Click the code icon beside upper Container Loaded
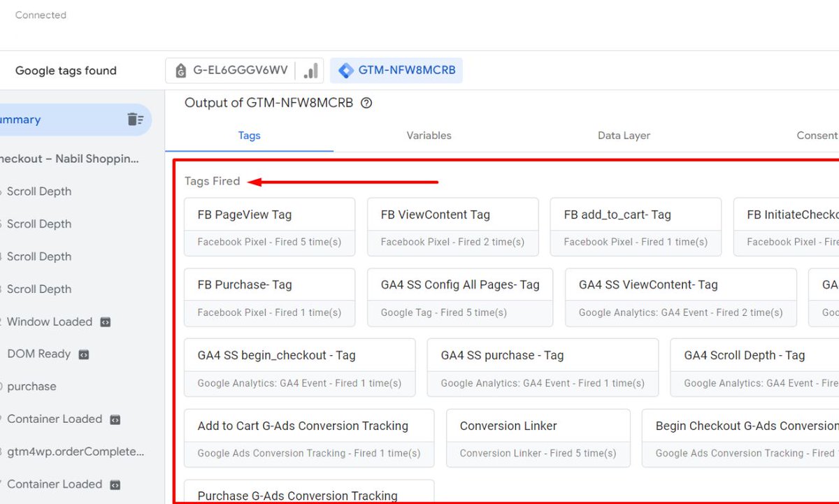 pos(115,419)
